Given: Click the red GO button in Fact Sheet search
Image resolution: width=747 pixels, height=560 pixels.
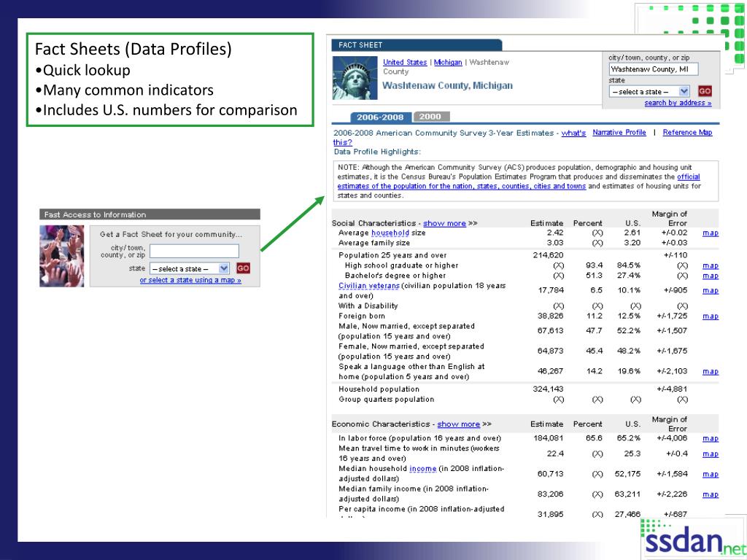Looking at the screenshot, I should coord(705,91).
